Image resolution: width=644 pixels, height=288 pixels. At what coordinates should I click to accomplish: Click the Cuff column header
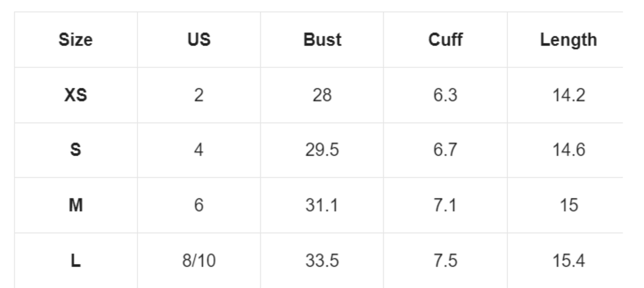click(445, 40)
